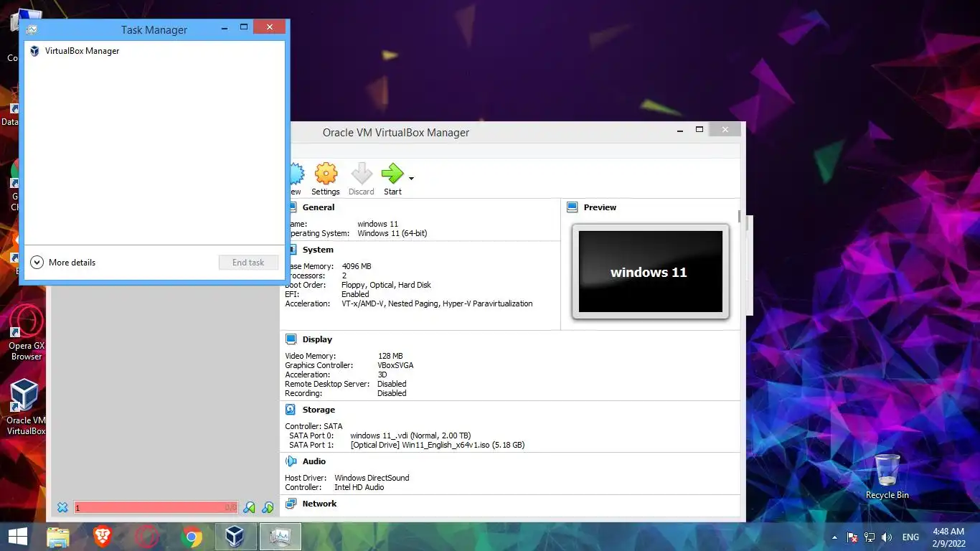Click 'Windows 11 (64-bit)' operating system value
This screenshot has height=551, width=980.
point(392,233)
